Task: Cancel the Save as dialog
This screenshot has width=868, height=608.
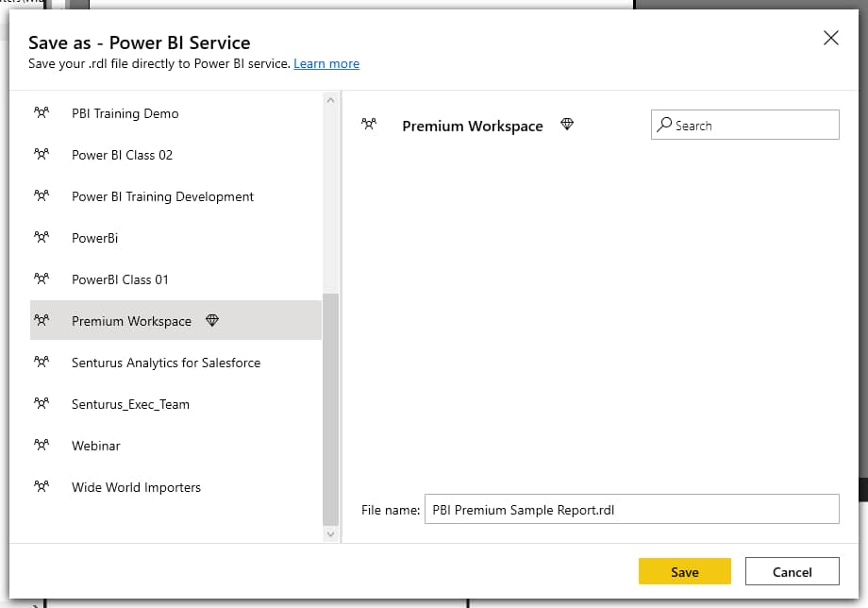Action: click(x=792, y=571)
